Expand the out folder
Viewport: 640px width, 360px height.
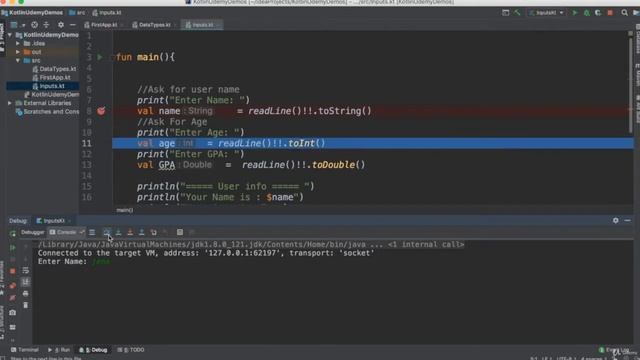(18, 52)
